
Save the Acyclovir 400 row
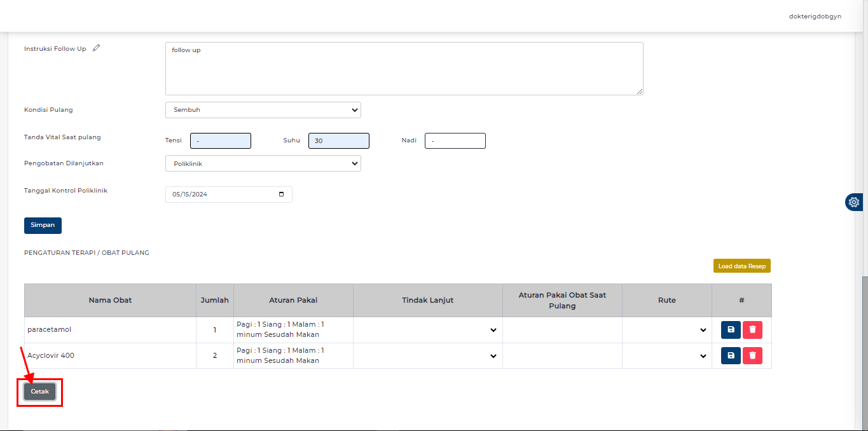731,355
